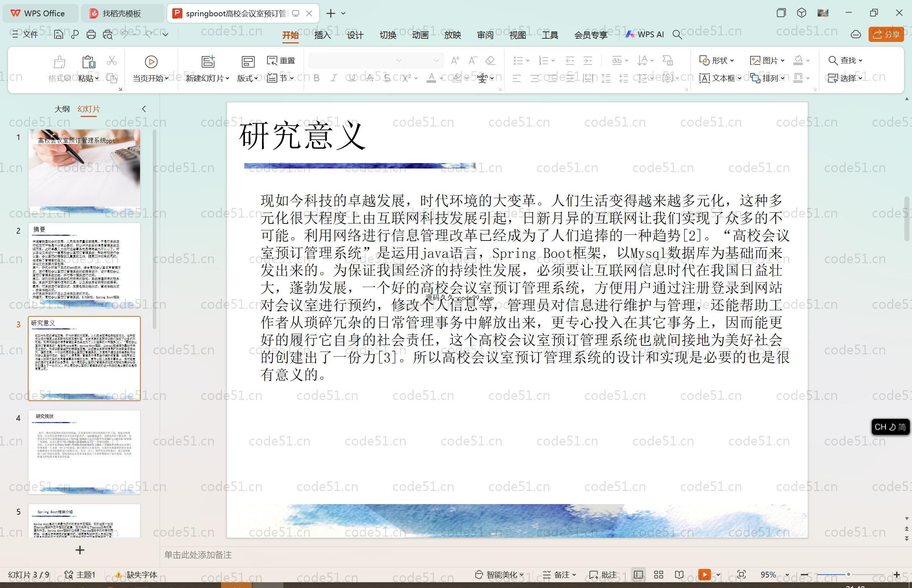
Task: Open Print Preview icon in quick toolbar
Action: click(x=107, y=34)
